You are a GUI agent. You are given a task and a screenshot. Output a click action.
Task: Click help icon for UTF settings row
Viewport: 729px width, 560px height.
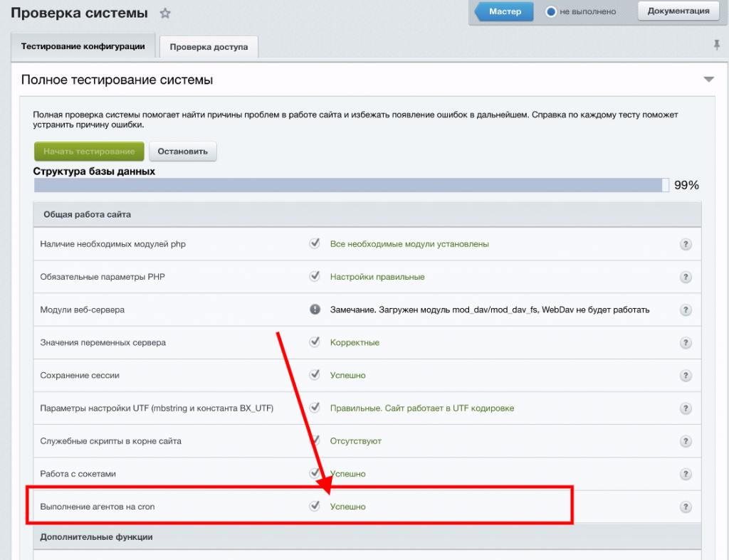click(686, 408)
